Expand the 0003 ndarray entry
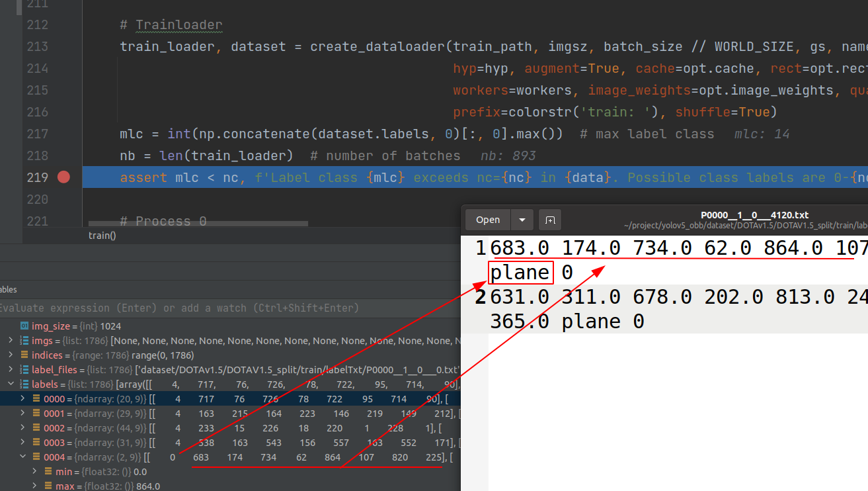 22,442
